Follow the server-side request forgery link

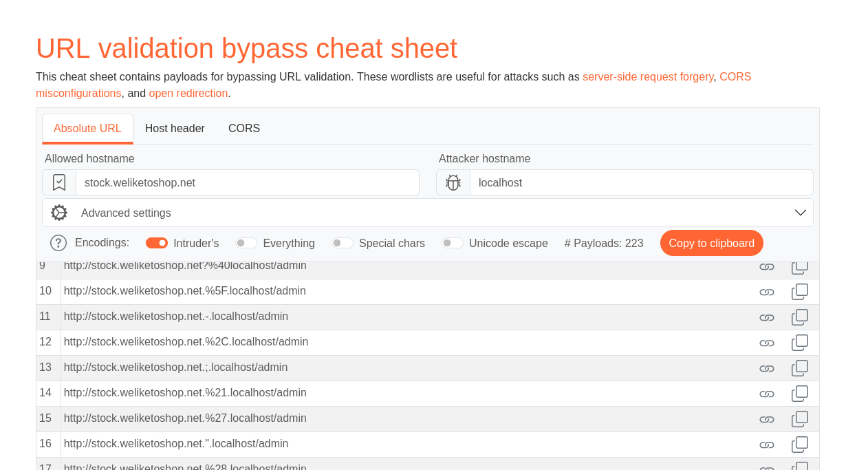point(648,77)
